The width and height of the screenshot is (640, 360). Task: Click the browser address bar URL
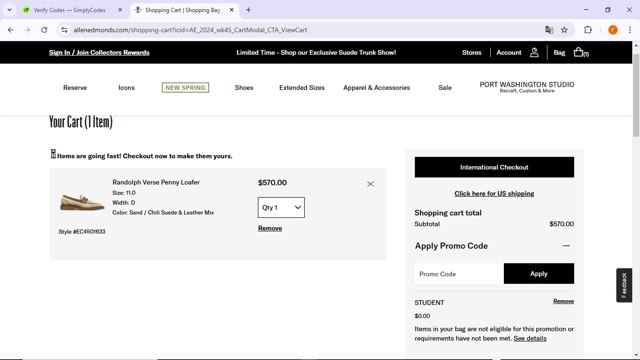pos(190,30)
